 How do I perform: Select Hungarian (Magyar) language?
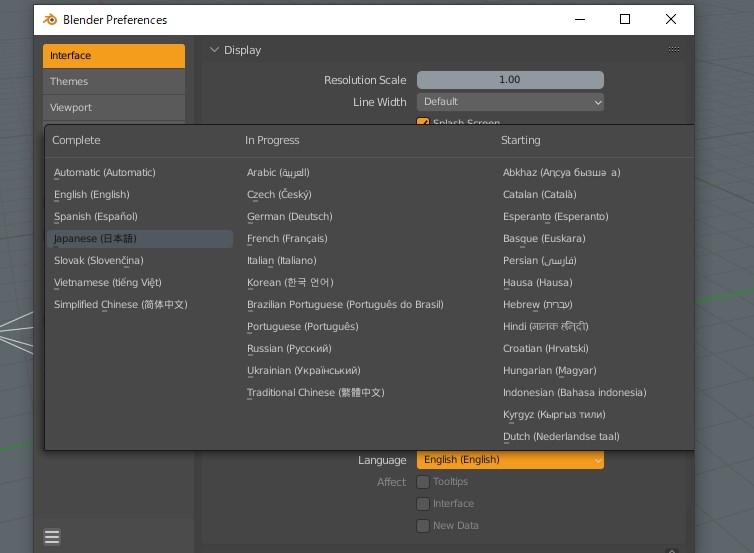click(550, 371)
